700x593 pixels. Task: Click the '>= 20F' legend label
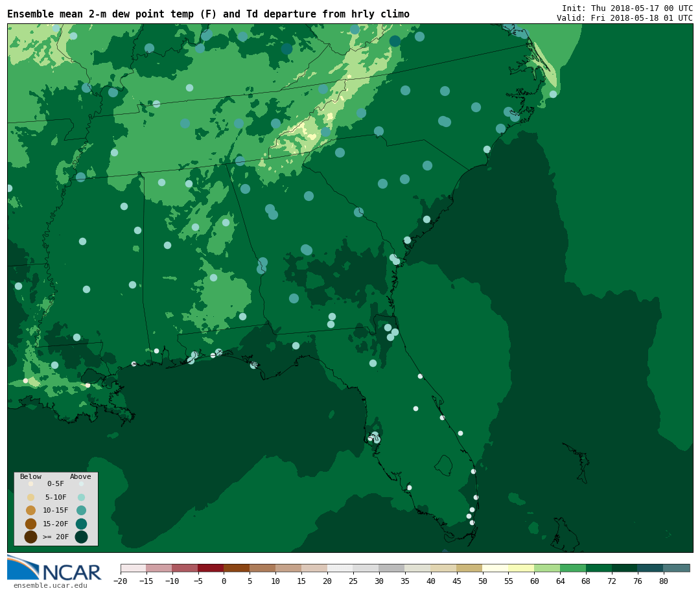click(x=56, y=537)
